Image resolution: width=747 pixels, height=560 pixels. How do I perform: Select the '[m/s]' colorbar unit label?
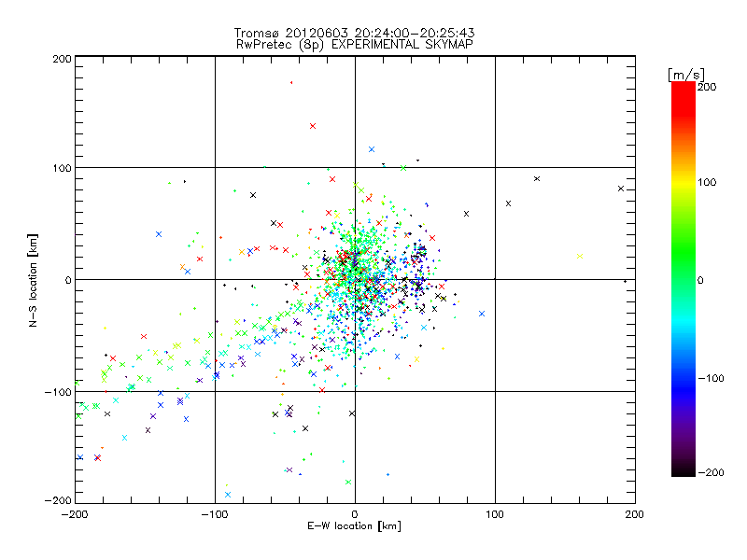686,75
